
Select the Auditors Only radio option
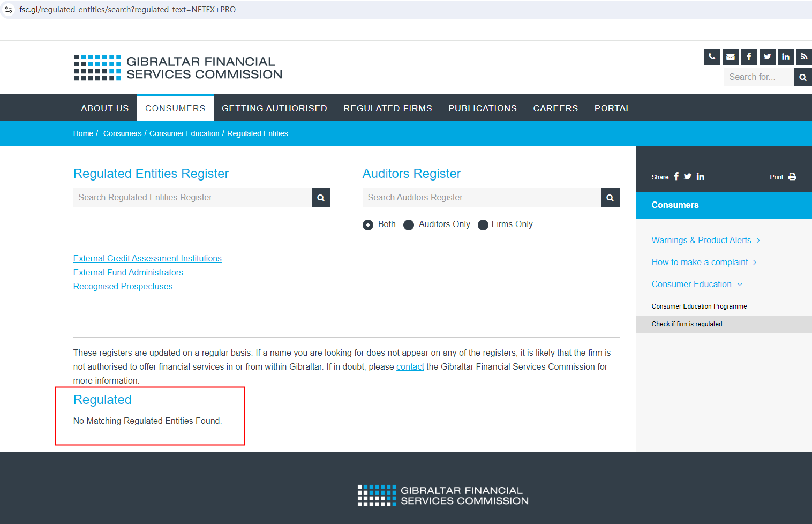[x=409, y=225]
